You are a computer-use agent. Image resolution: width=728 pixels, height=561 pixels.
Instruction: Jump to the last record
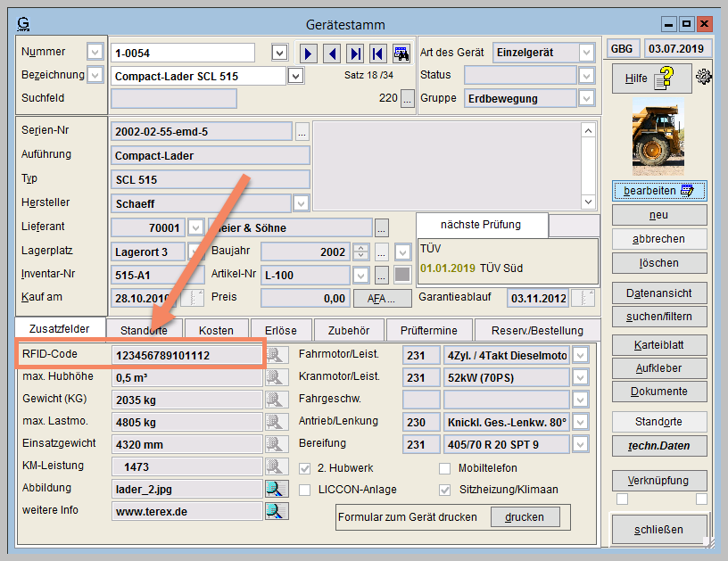(x=355, y=54)
